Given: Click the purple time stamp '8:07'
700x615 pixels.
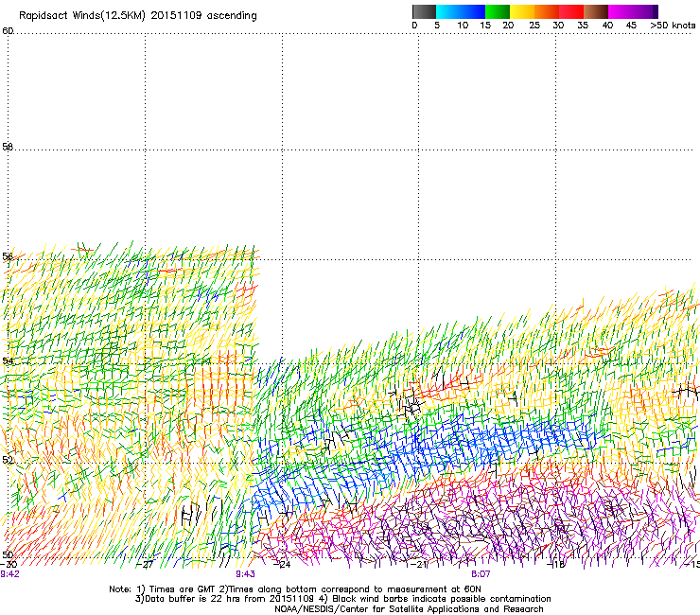Looking at the screenshot, I should (x=481, y=574).
